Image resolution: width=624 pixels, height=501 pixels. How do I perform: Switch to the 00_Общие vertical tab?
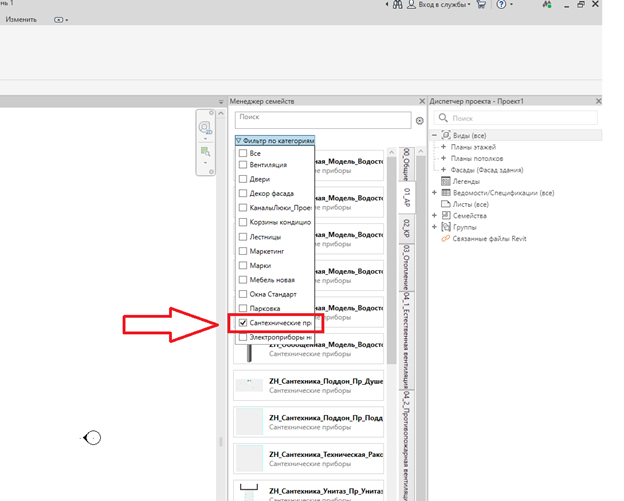pos(406,164)
